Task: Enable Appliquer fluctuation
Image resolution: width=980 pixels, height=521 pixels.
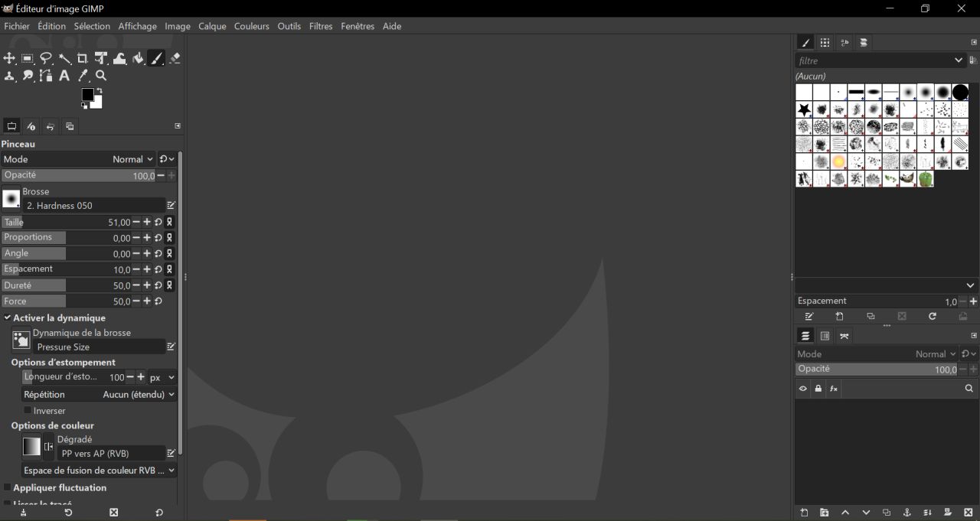Action: [7, 487]
